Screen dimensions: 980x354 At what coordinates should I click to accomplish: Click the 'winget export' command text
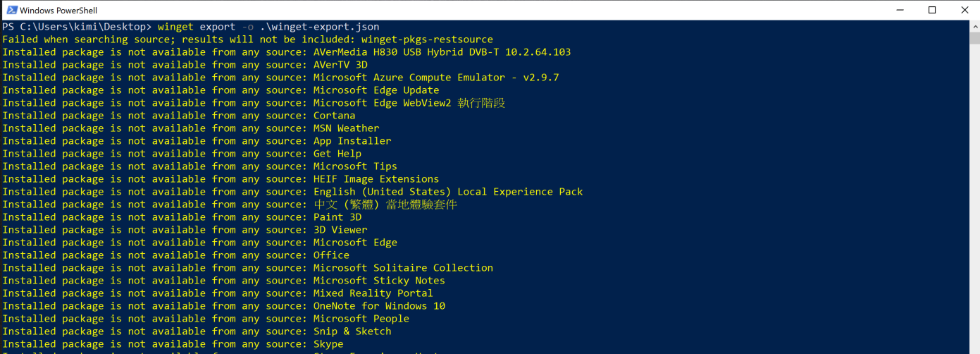(x=196, y=27)
